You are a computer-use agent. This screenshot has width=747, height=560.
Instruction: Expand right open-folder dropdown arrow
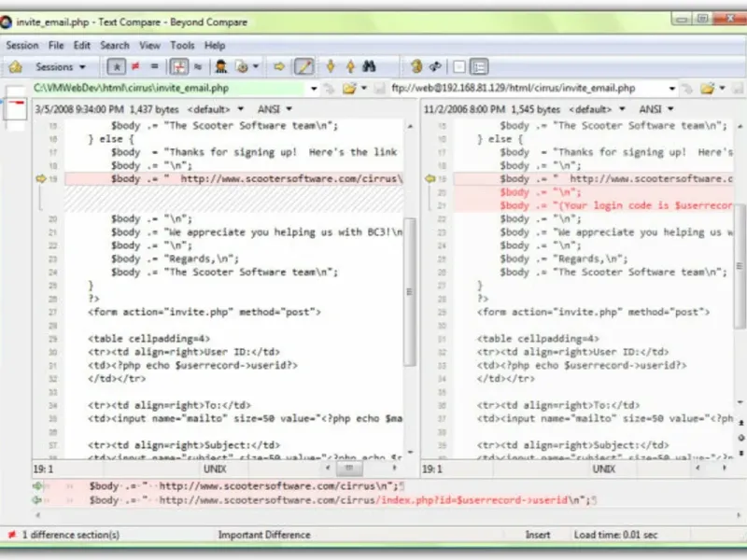point(722,88)
